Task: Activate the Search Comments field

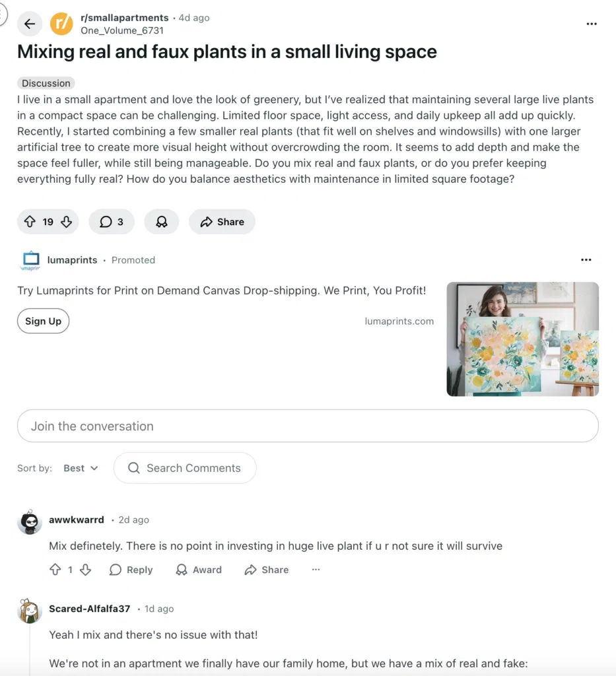Action: click(185, 467)
